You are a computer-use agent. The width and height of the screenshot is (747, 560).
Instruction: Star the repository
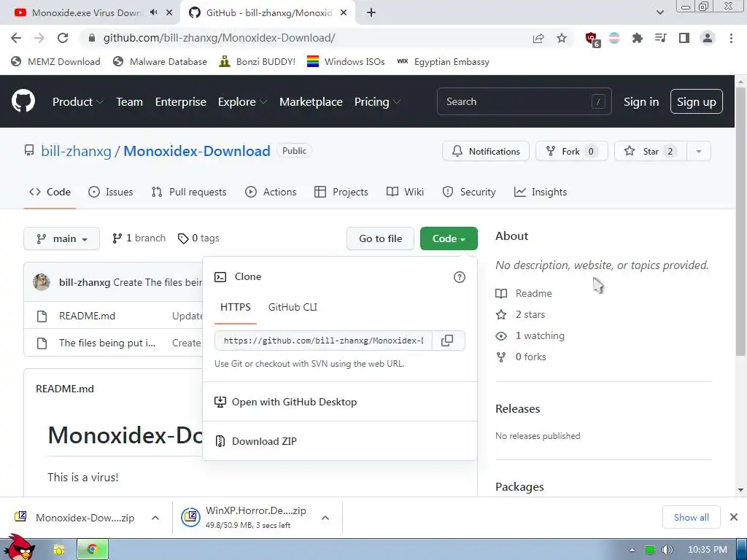[x=650, y=152]
